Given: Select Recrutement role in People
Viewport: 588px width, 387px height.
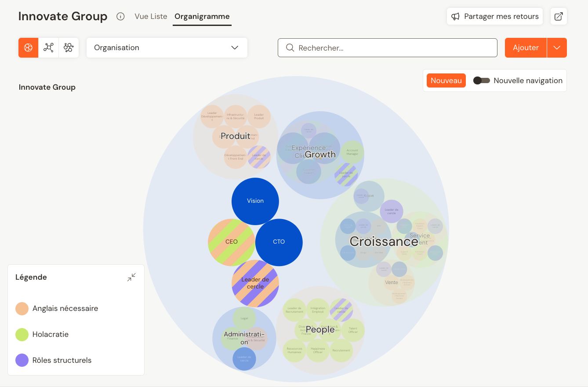Looking at the screenshot, I should pyautogui.click(x=341, y=350).
